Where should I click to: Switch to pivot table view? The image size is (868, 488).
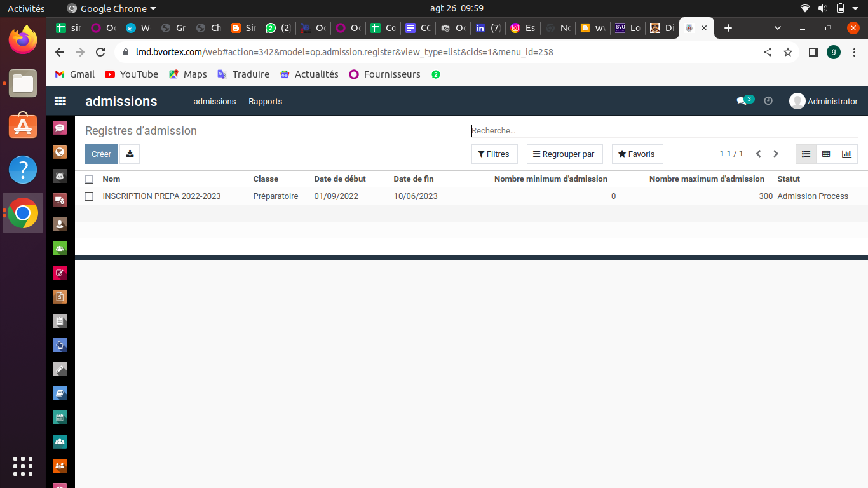[x=826, y=154]
